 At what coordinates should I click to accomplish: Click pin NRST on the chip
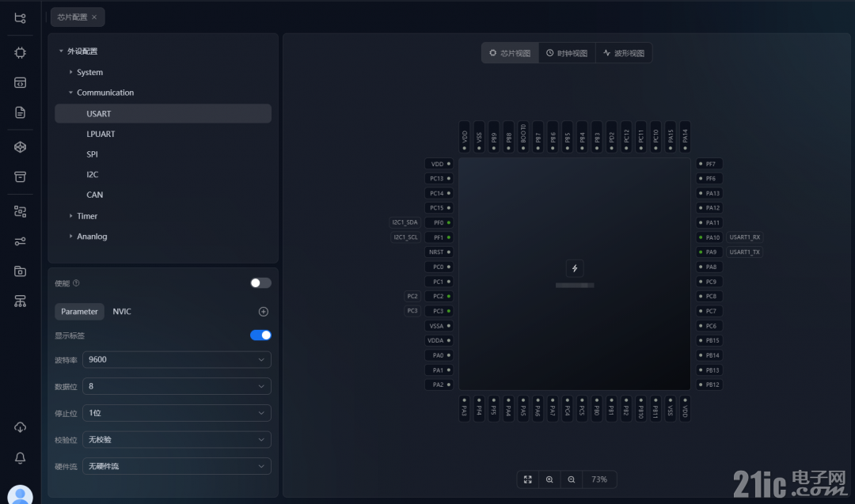pos(439,252)
